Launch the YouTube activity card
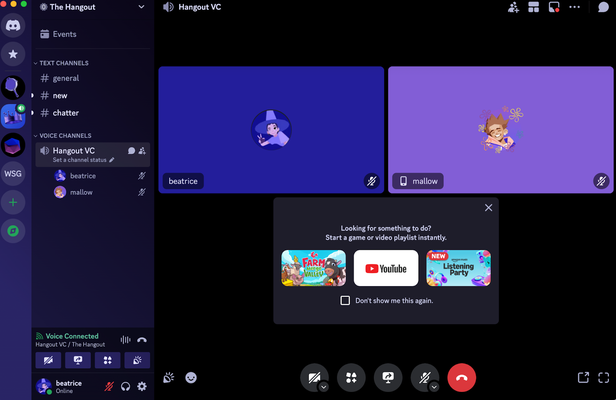Viewport: 616px width, 400px height. 386,268
